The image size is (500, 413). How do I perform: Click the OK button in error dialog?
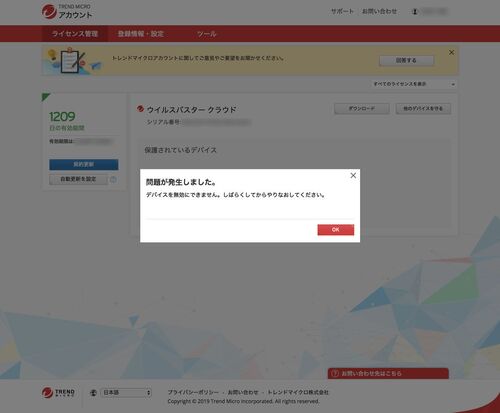click(x=336, y=230)
